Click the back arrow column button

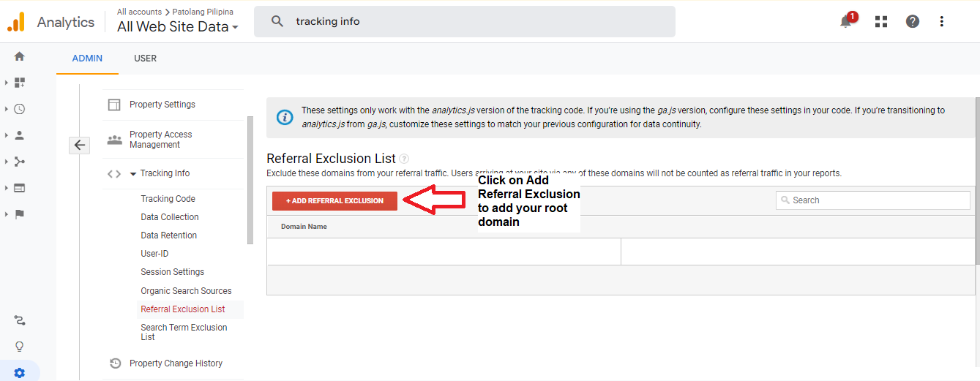point(80,145)
